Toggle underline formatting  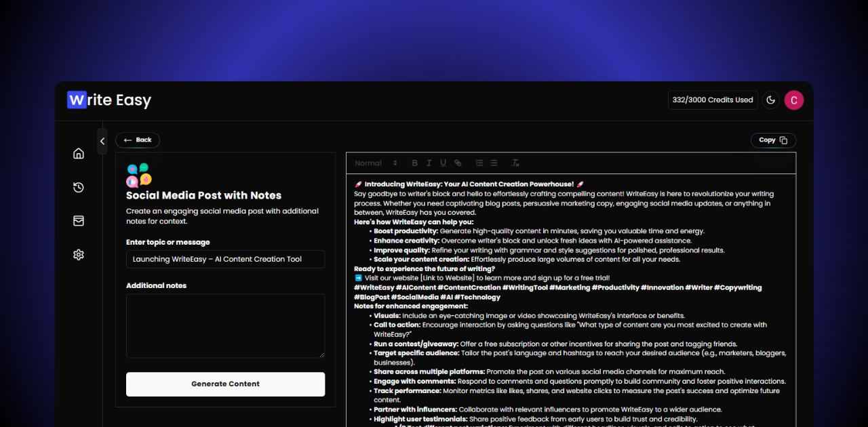click(443, 163)
